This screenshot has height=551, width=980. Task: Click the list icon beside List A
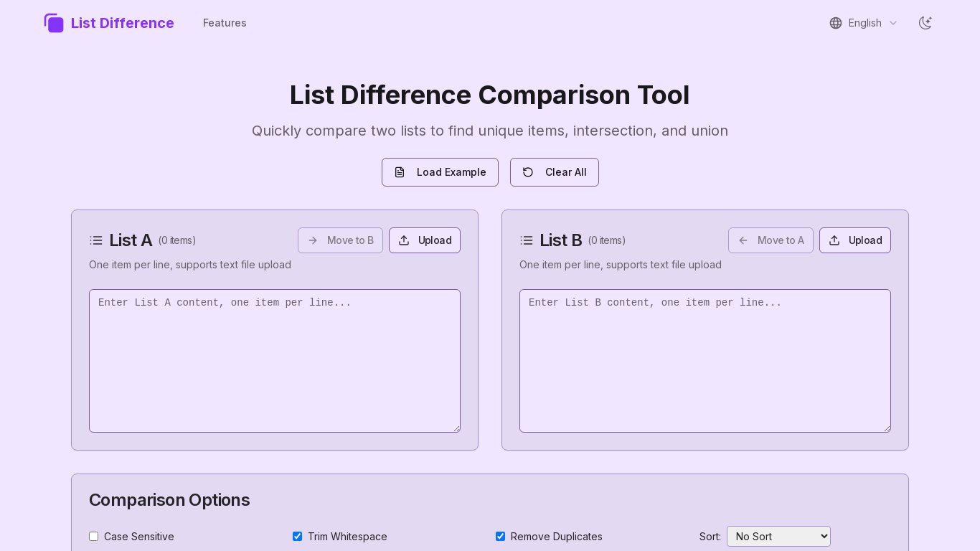[x=96, y=240]
